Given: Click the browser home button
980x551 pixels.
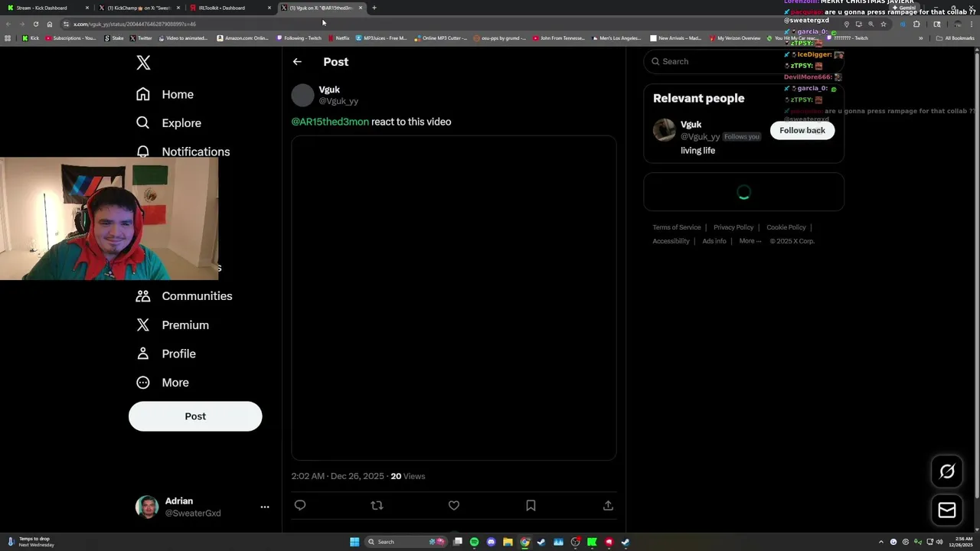Looking at the screenshot, I should pyautogui.click(x=50, y=24).
